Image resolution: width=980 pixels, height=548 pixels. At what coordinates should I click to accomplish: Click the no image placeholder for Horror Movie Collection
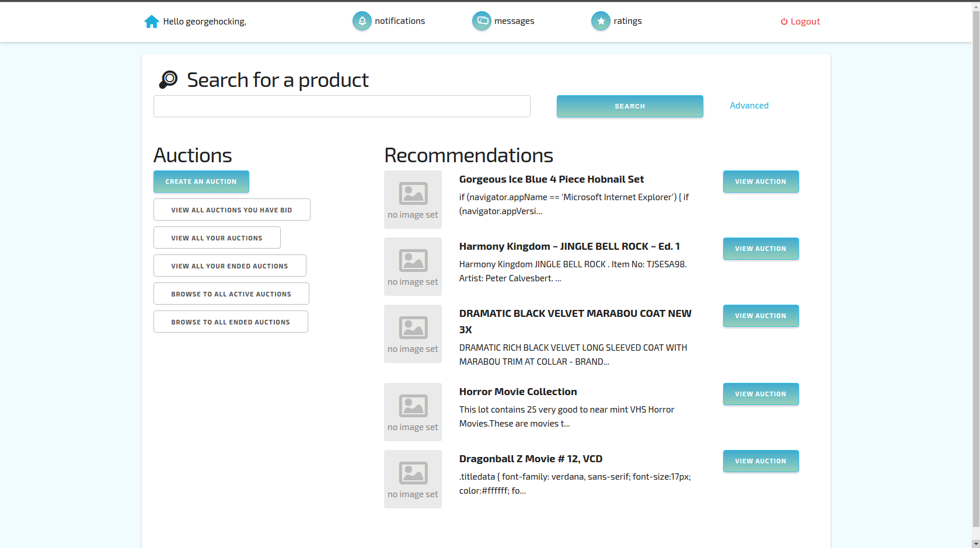pyautogui.click(x=413, y=412)
